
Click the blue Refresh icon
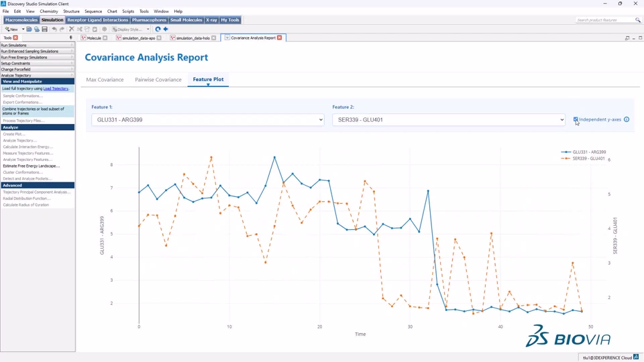[158, 29]
